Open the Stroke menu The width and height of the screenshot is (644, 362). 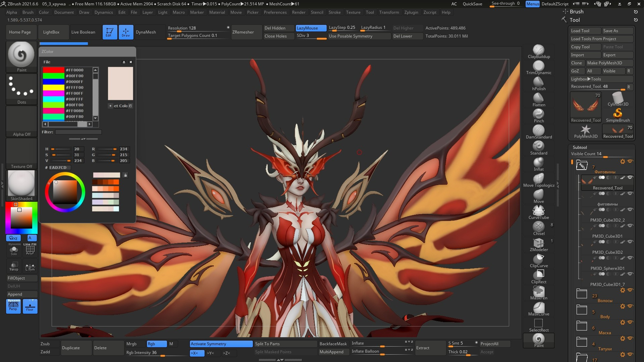[334, 12]
